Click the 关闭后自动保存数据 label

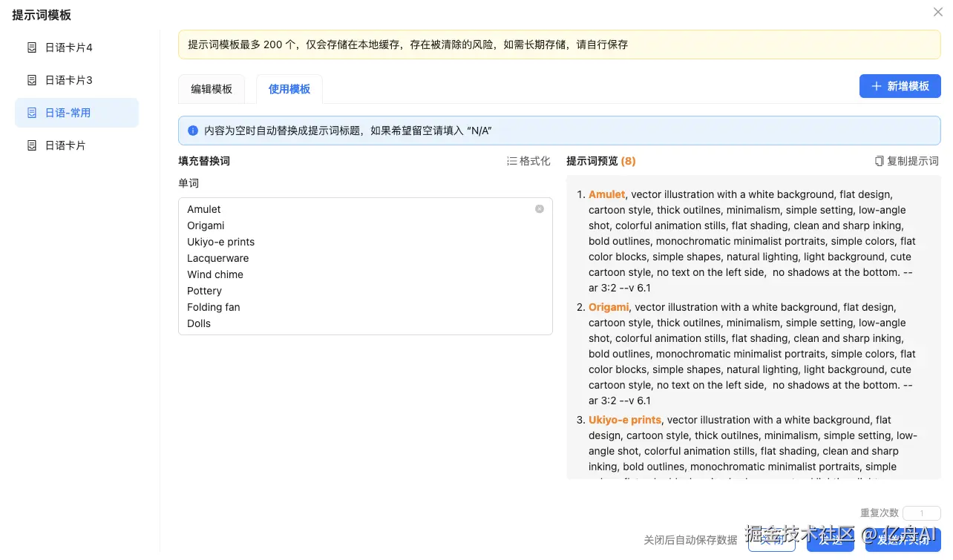click(x=690, y=540)
